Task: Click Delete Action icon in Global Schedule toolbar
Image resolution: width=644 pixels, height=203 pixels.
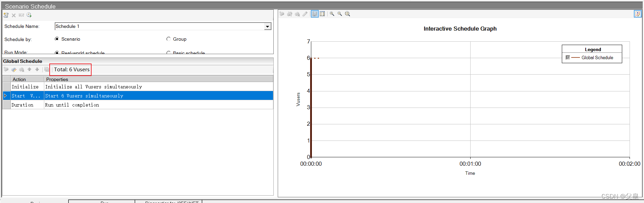Action: coord(22,70)
